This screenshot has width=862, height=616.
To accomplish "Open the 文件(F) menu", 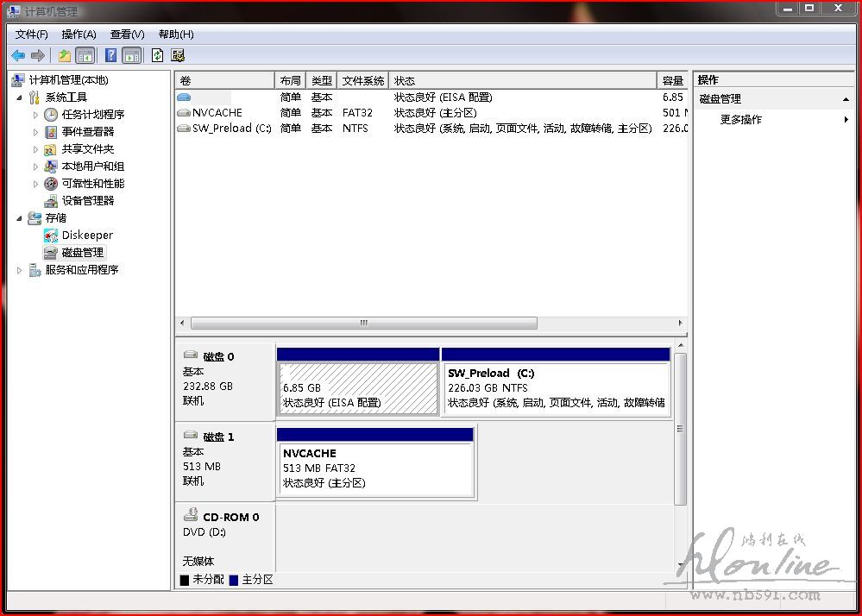I will click(x=32, y=35).
